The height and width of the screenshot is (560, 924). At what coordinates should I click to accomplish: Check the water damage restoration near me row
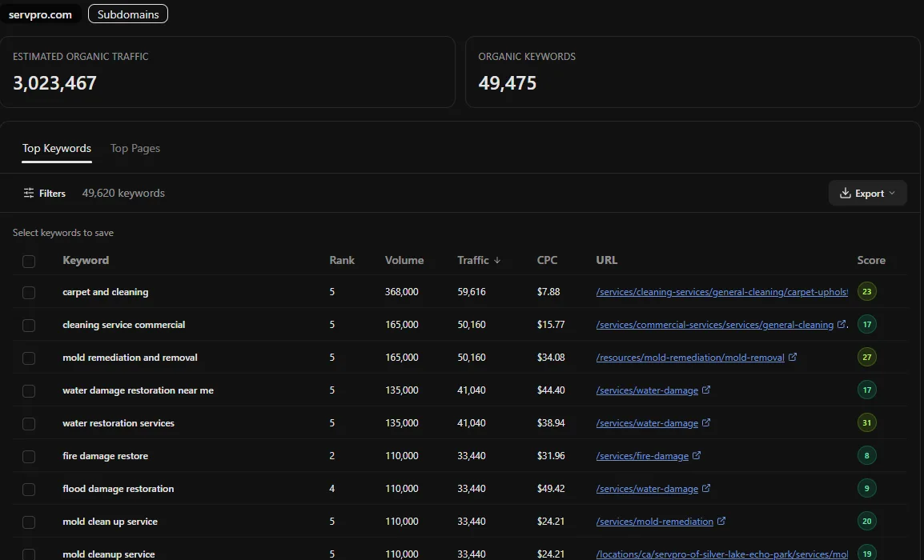click(x=29, y=391)
